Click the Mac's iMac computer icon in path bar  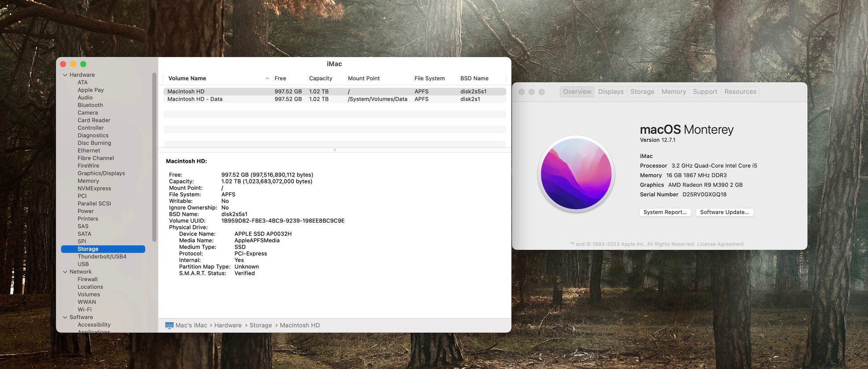[x=169, y=326]
